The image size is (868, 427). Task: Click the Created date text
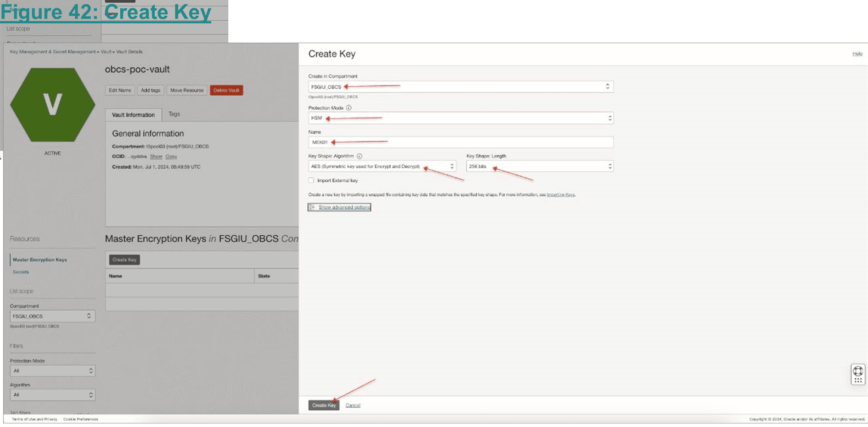pyautogui.click(x=156, y=167)
